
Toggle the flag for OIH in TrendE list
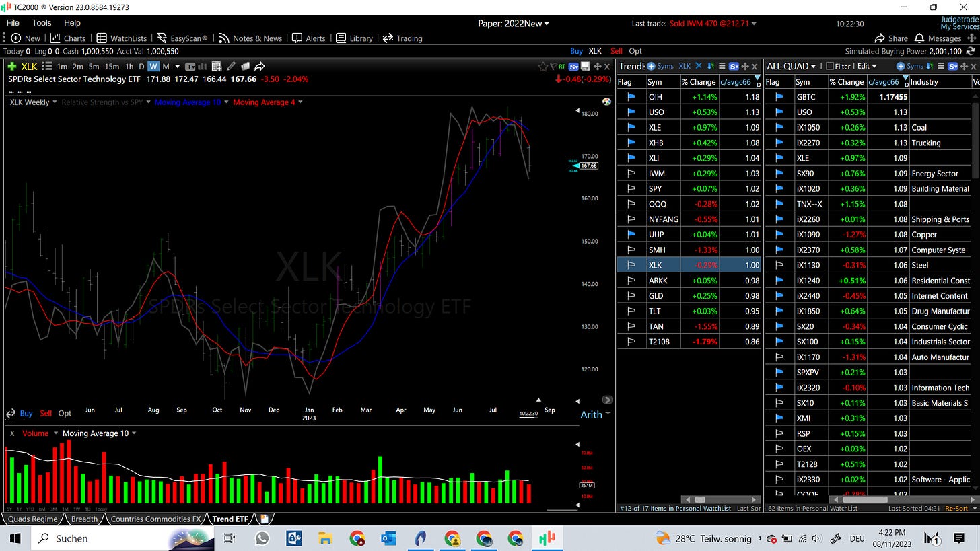[x=631, y=97]
